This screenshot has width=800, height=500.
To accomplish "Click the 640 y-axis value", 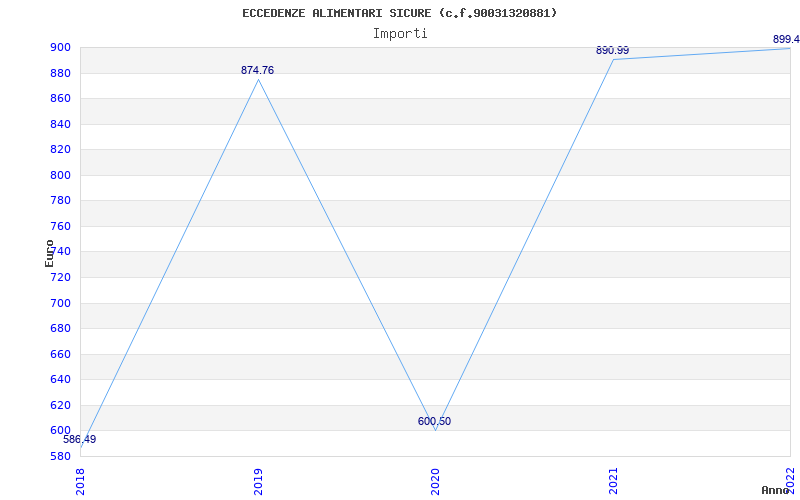I will (59, 380).
